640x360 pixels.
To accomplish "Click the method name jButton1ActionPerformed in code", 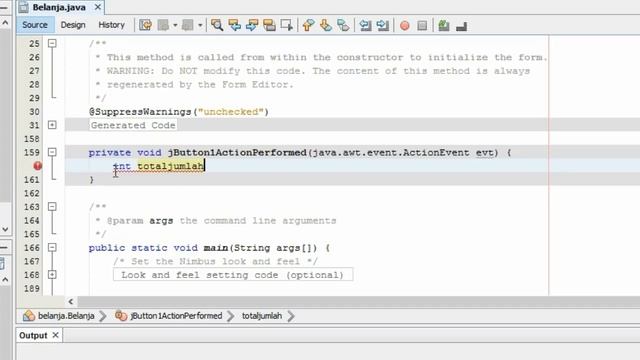I will pyautogui.click(x=237, y=153).
